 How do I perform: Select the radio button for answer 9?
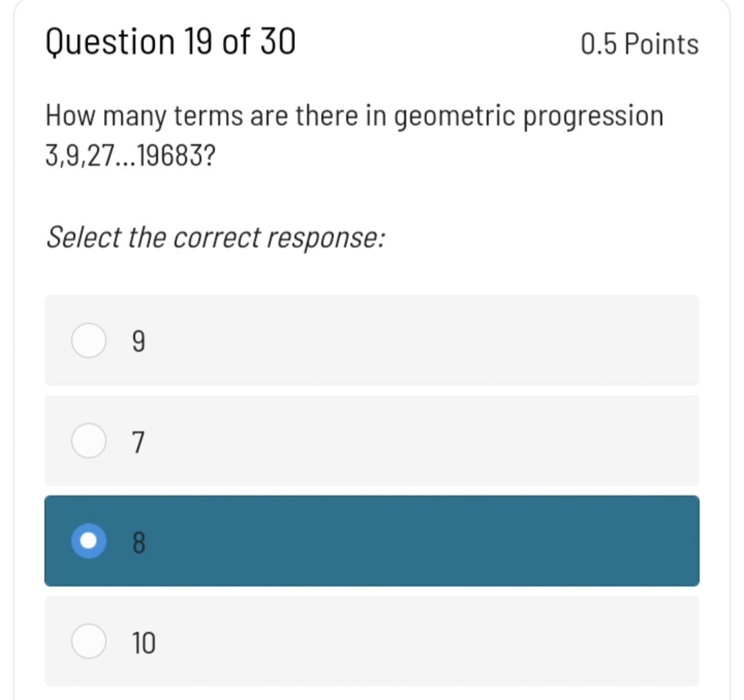point(89,342)
